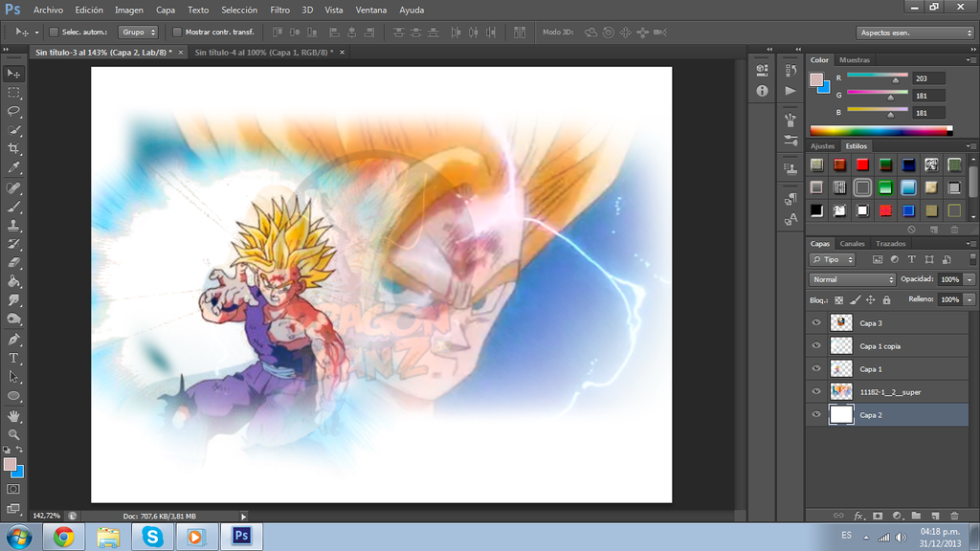Toggle Quick Mask mode

click(x=13, y=489)
